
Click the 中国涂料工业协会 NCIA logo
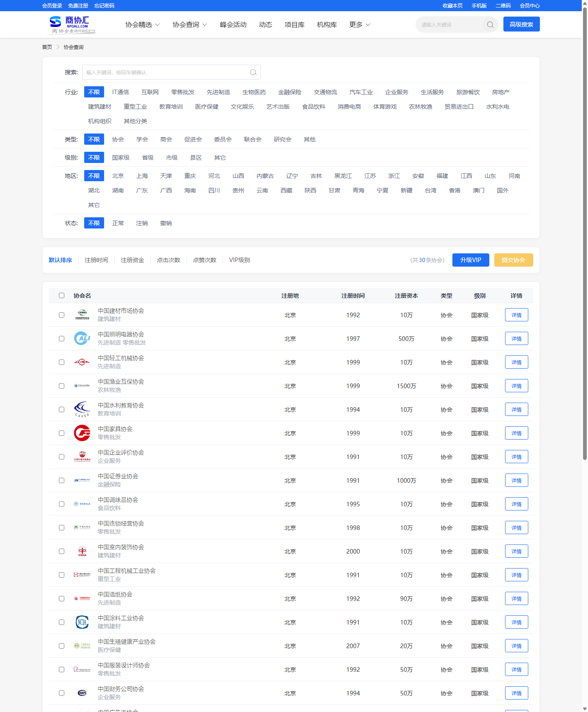coord(82,622)
